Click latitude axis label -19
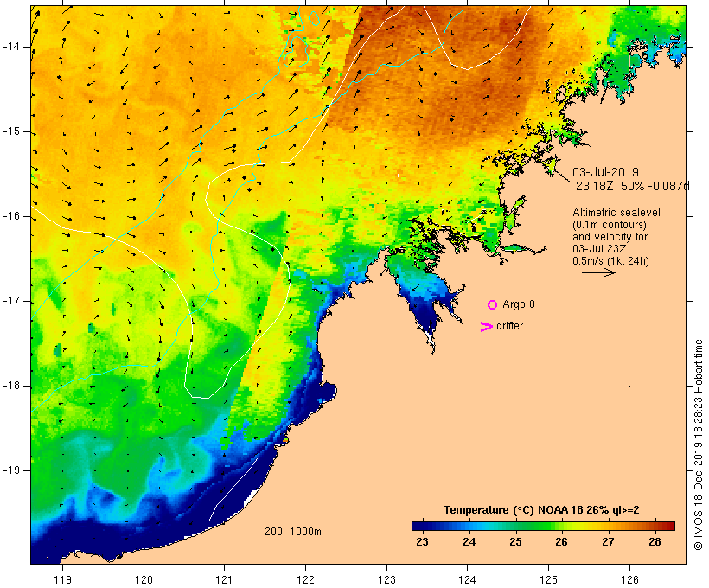This screenshot has height=588, width=709. pyautogui.click(x=11, y=470)
